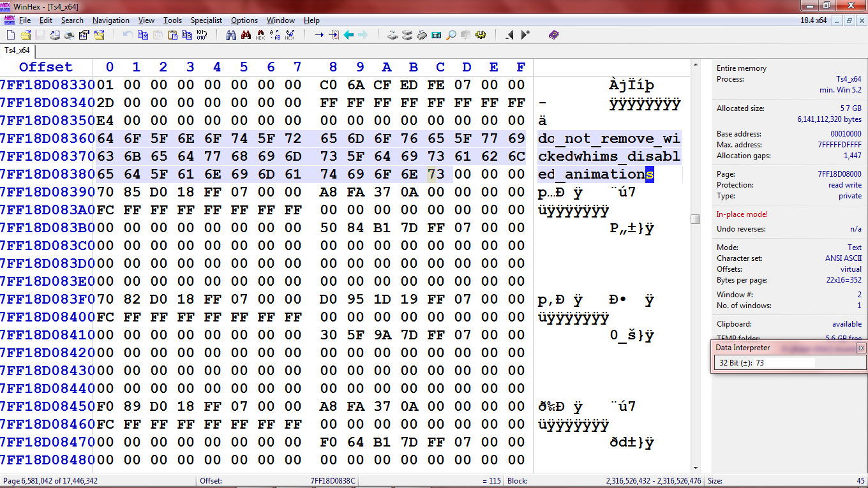Click the Go To Sector icon
Image resolution: width=868 pixels, height=488 pixels.
tap(334, 35)
